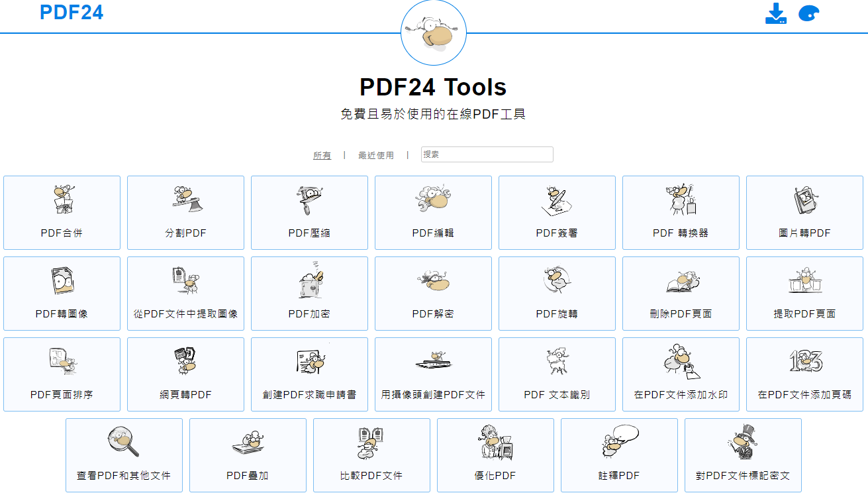The width and height of the screenshot is (868, 499).
Task: Select the 圖片轉PDF tool
Action: [804, 213]
